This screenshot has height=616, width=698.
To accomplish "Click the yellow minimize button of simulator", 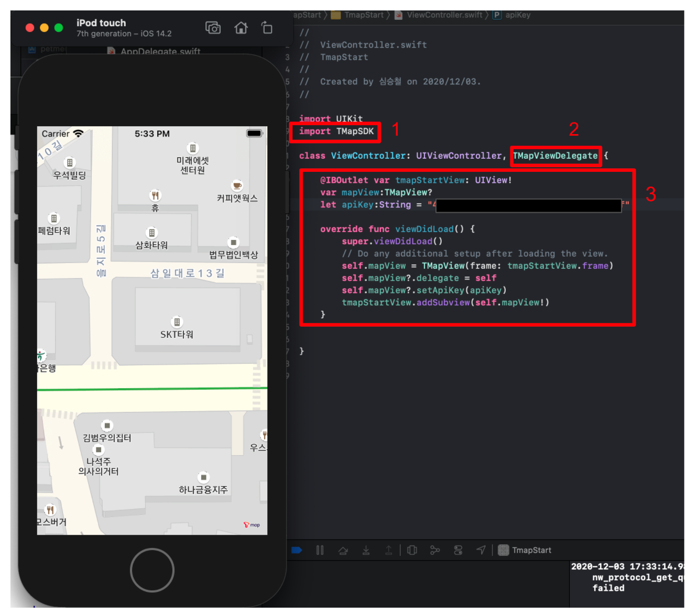I will tap(44, 28).
